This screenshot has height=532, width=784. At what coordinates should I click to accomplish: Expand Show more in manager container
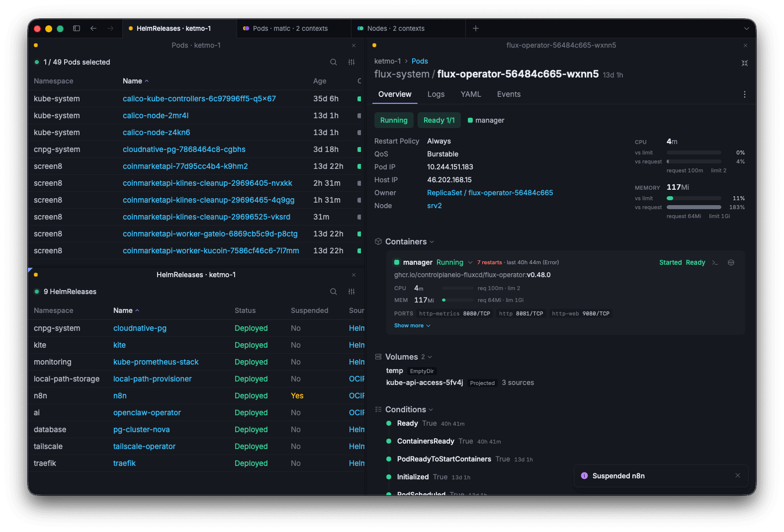click(x=412, y=325)
